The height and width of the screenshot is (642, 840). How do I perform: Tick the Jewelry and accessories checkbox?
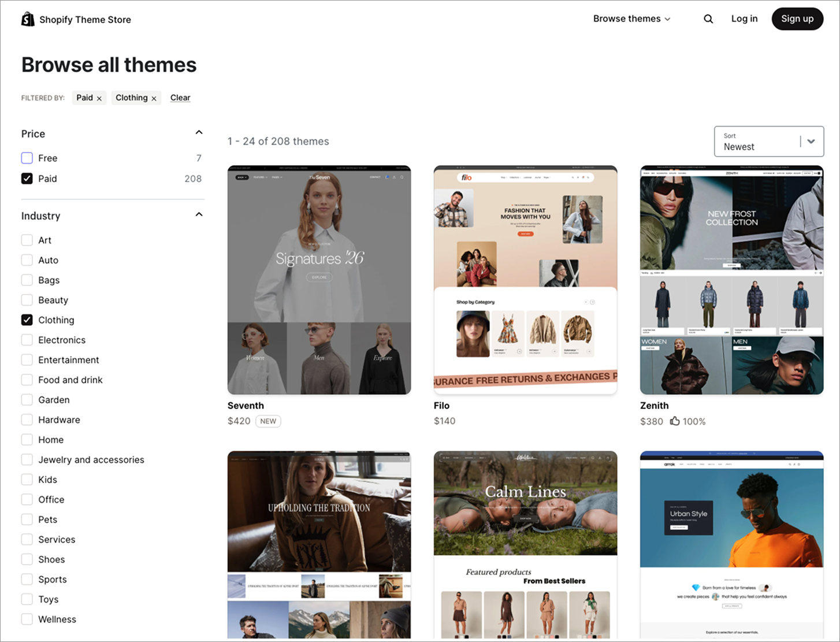coord(27,460)
